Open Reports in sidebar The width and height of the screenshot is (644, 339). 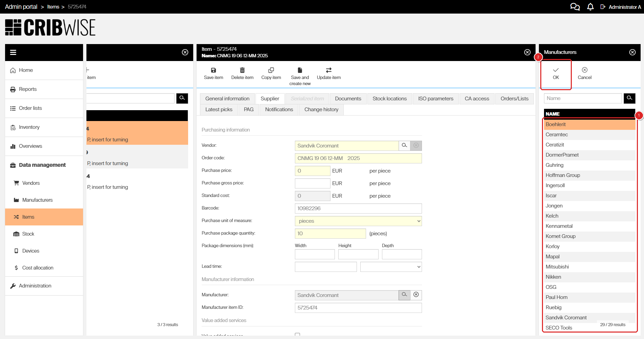coord(44,89)
